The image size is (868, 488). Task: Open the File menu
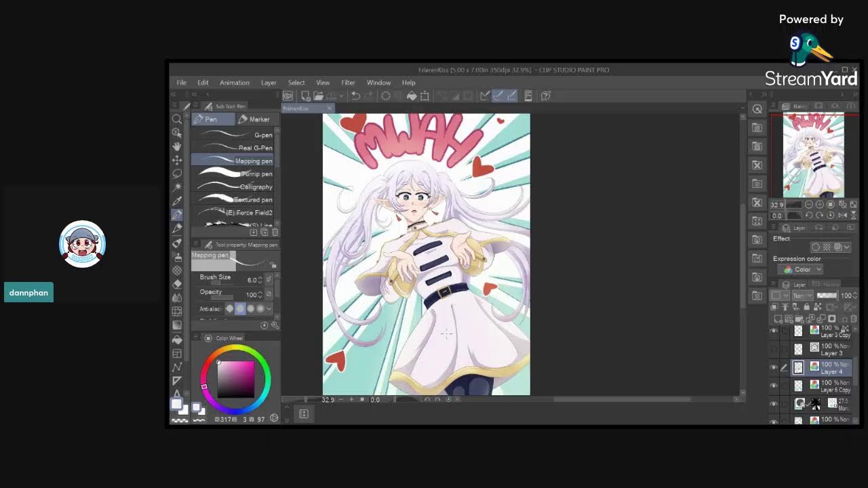click(x=182, y=83)
